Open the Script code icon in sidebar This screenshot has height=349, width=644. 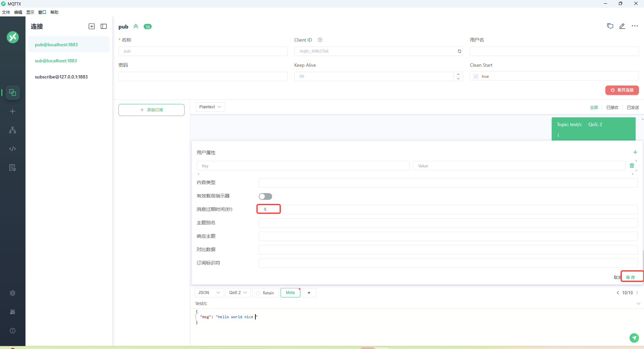(13, 149)
